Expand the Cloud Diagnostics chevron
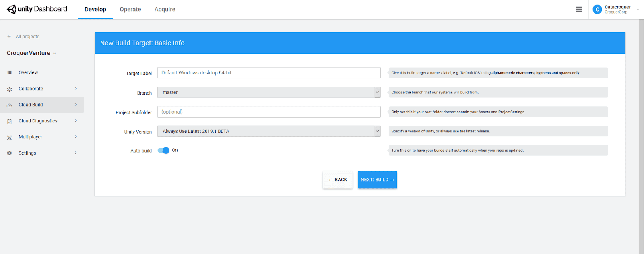The width and height of the screenshot is (644, 254). pos(76,121)
